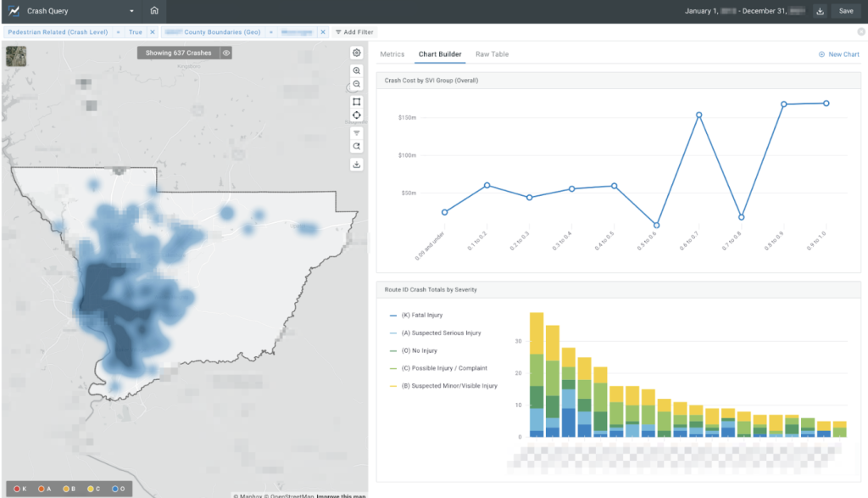The image size is (868, 498).
Task: Go to home via house icon
Action: click(x=153, y=11)
